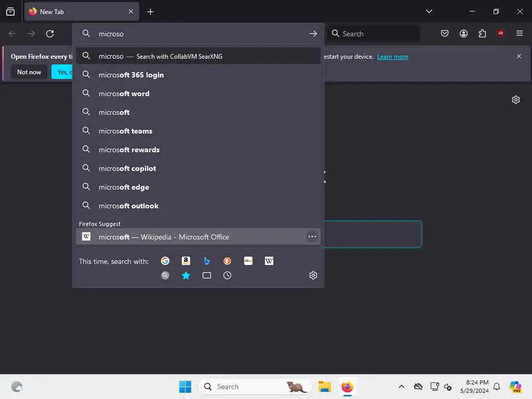Search this time with Bing
The height and width of the screenshot is (399, 532).
click(x=207, y=261)
